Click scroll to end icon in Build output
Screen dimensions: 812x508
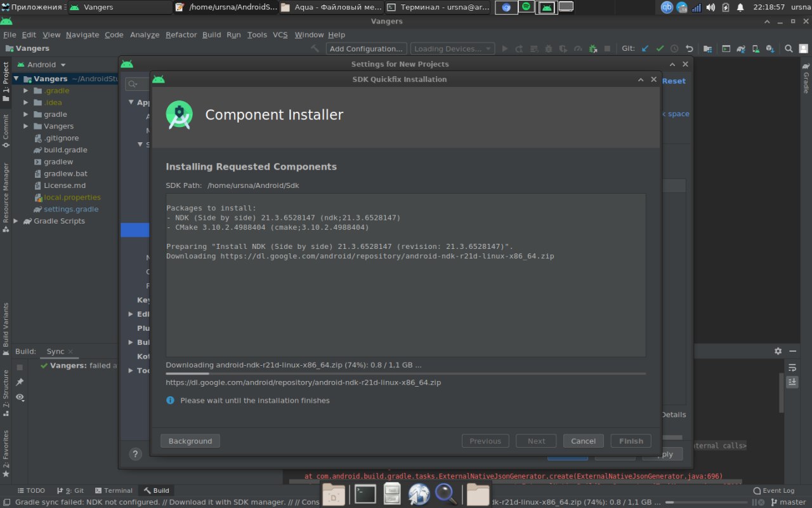(x=792, y=382)
